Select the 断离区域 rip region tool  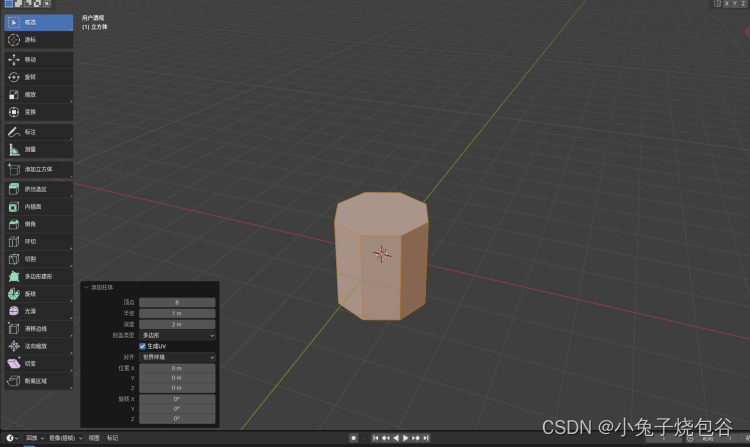tap(39, 381)
